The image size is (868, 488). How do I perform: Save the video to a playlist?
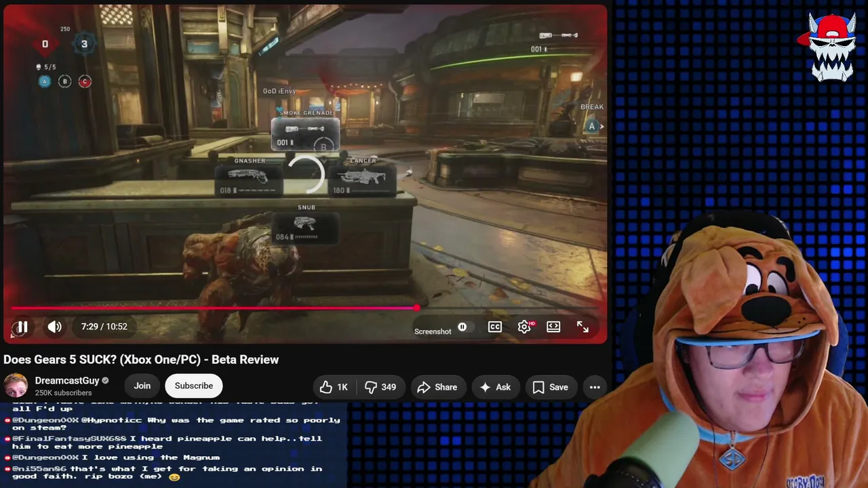(551, 387)
